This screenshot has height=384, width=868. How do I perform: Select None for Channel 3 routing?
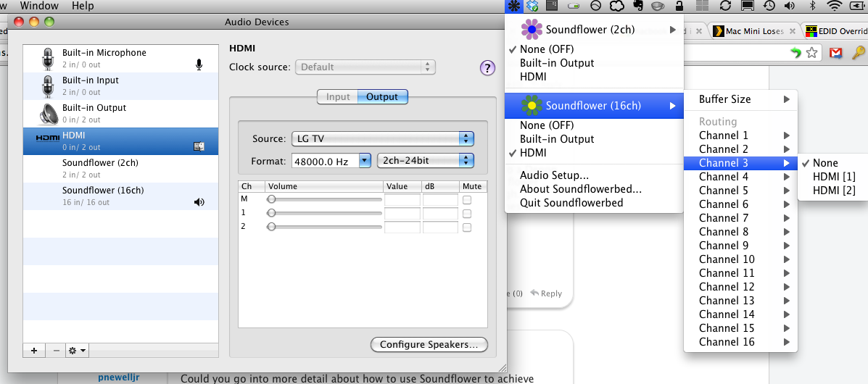coord(832,163)
